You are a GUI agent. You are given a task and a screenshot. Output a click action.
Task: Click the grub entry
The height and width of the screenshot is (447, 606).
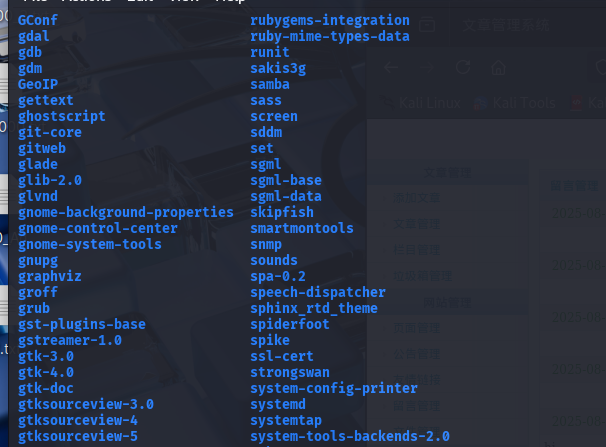[34, 309]
